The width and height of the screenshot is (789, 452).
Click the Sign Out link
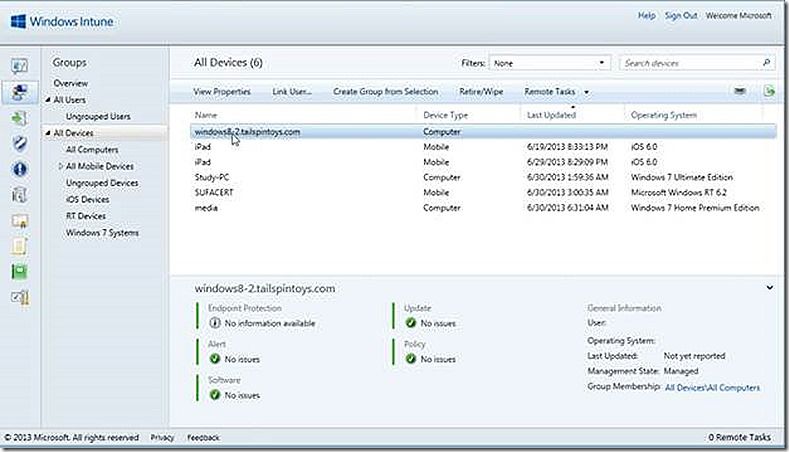(681, 16)
